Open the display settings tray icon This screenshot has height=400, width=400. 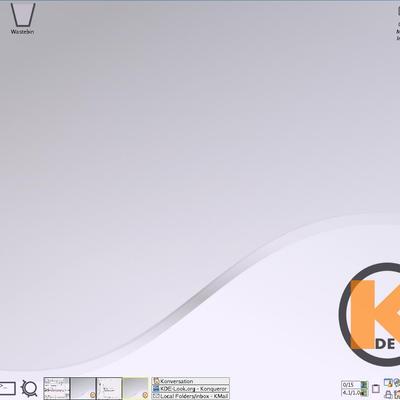click(x=388, y=383)
